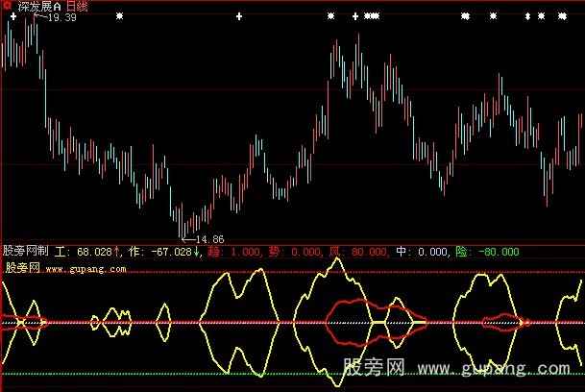Image resolution: width=585 pixels, height=392 pixels.
Task: Open the www.gupang.com link in the indicator panel
Action: 85,270
